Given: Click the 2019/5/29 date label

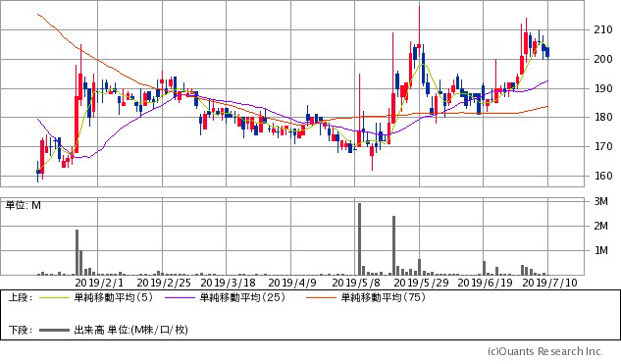Looking at the screenshot, I should (x=422, y=283).
